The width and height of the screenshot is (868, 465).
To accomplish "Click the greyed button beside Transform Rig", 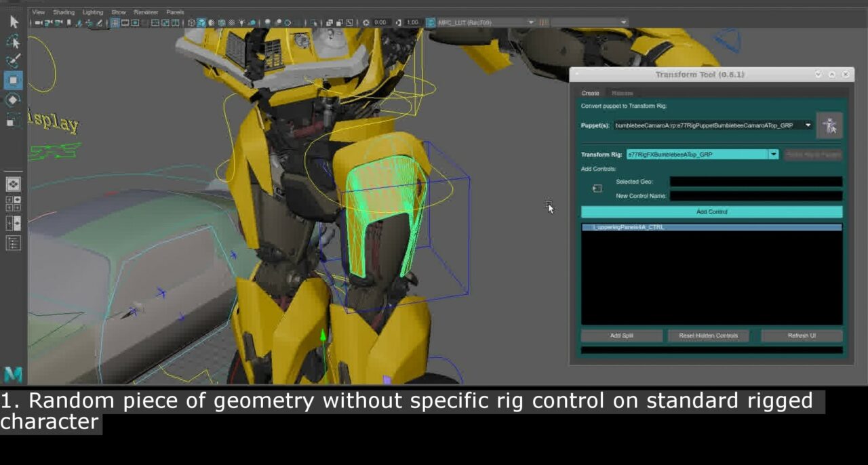I will pos(813,155).
